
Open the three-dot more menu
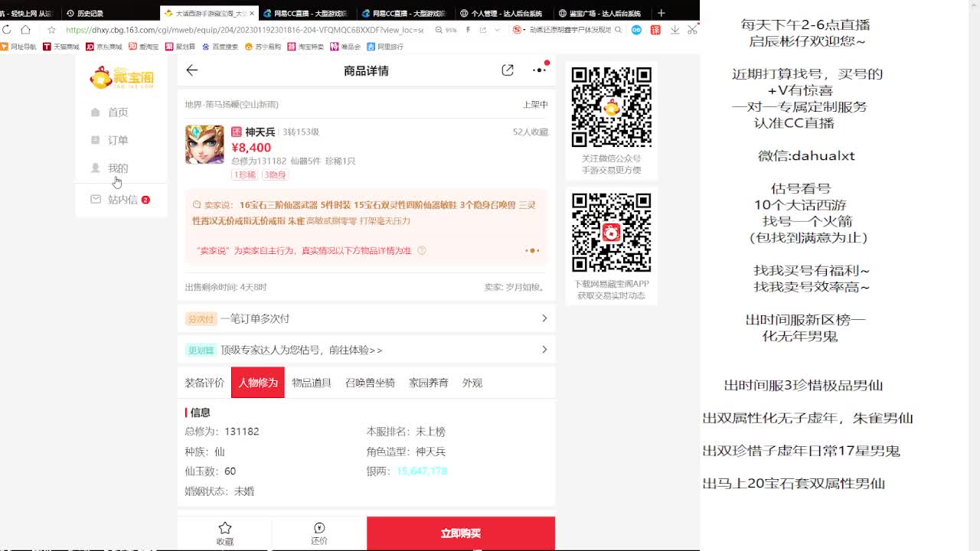540,70
